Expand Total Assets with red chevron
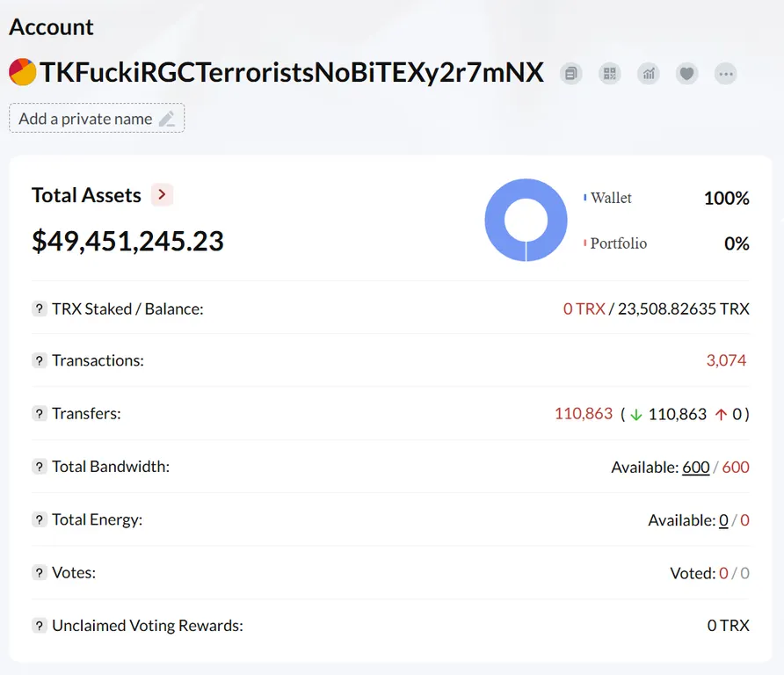Image resolution: width=784 pixels, height=675 pixels. (162, 194)
